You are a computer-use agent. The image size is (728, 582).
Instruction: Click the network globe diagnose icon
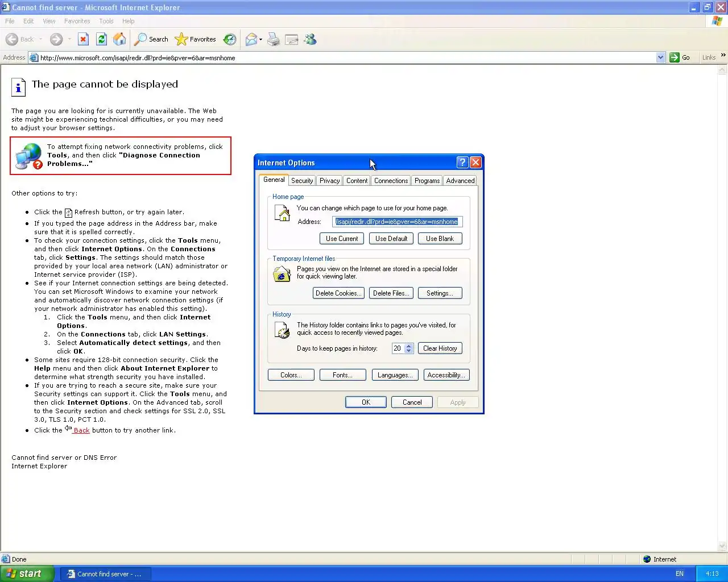(29, 156)
